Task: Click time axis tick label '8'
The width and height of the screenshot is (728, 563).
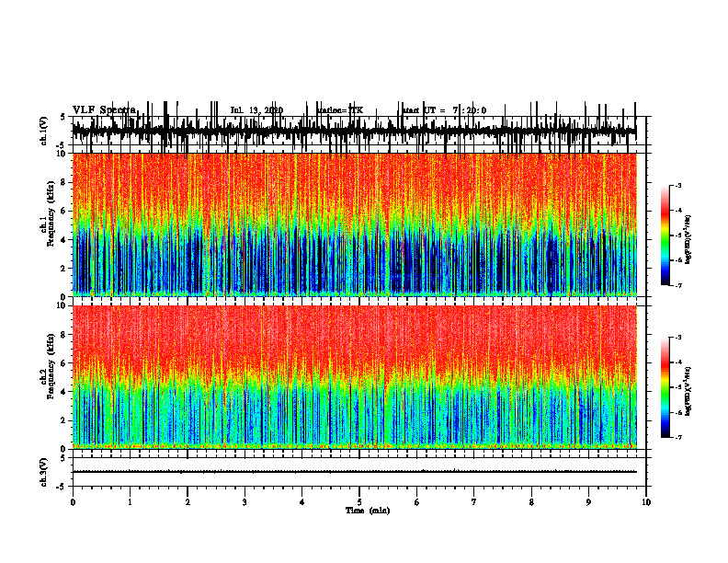Action: pos(531,502)
